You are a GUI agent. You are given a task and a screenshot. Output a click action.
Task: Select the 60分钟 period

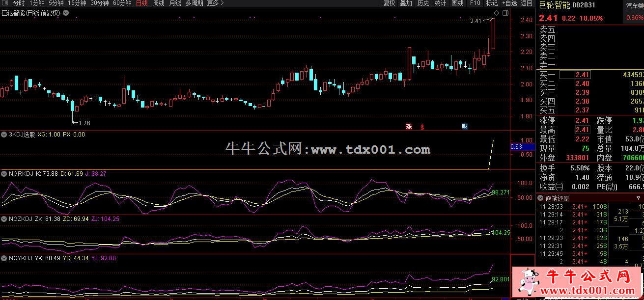(122, 3)
